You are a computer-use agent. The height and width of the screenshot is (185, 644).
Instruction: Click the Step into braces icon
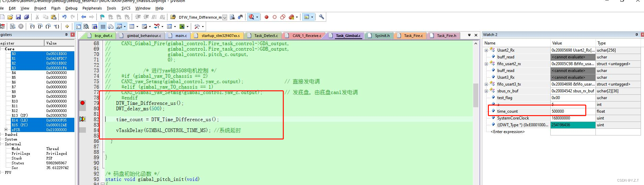[32, 26]
